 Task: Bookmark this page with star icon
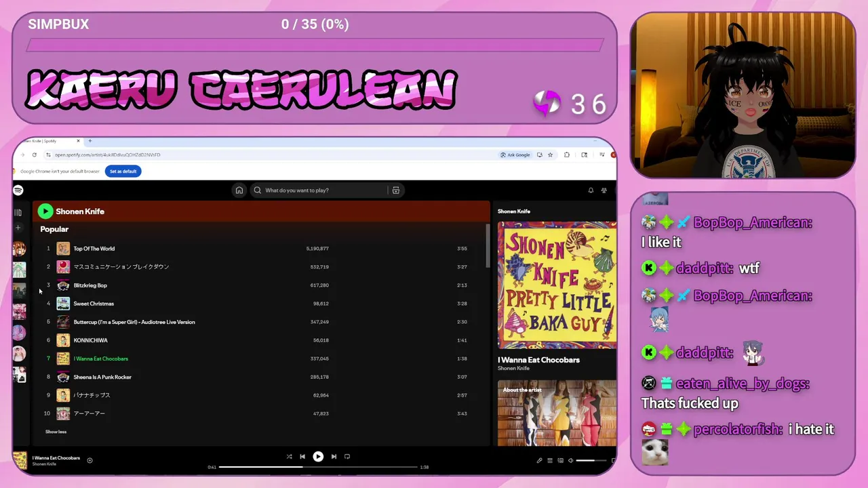point(550,155)
